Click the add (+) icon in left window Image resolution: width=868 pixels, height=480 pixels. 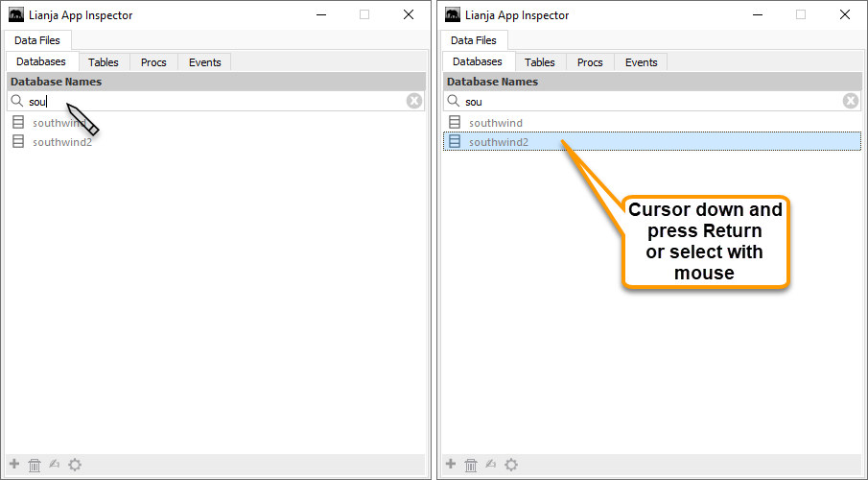coord(14,465)
